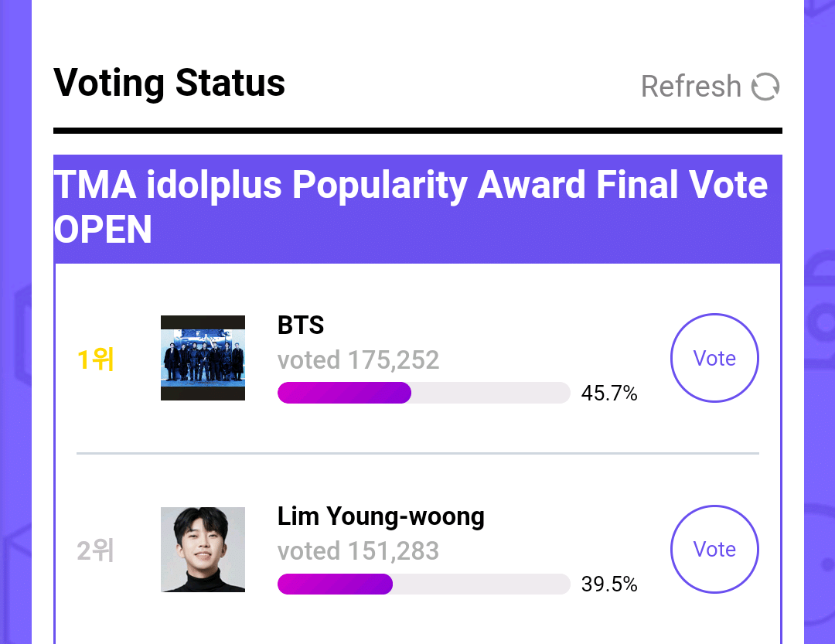Click the voted 175,252 count for BTS
The height and width of the screenshot is (644, 835).
(358, 359)
